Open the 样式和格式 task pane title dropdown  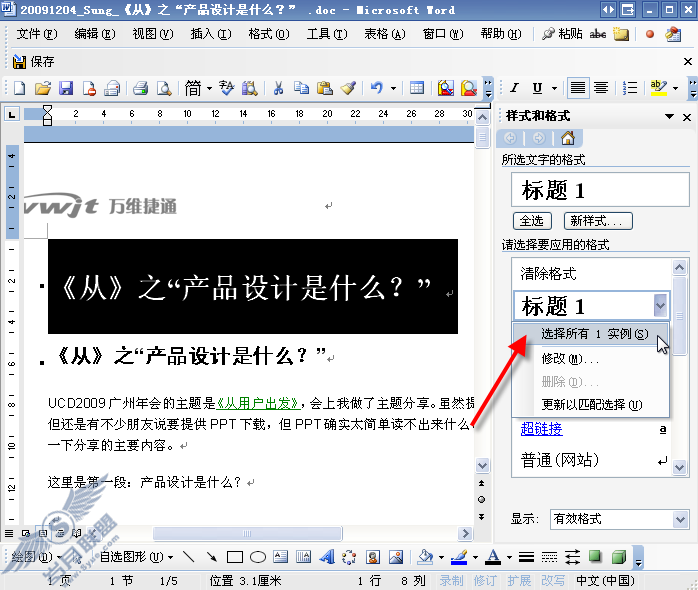[x=669, y=117]
